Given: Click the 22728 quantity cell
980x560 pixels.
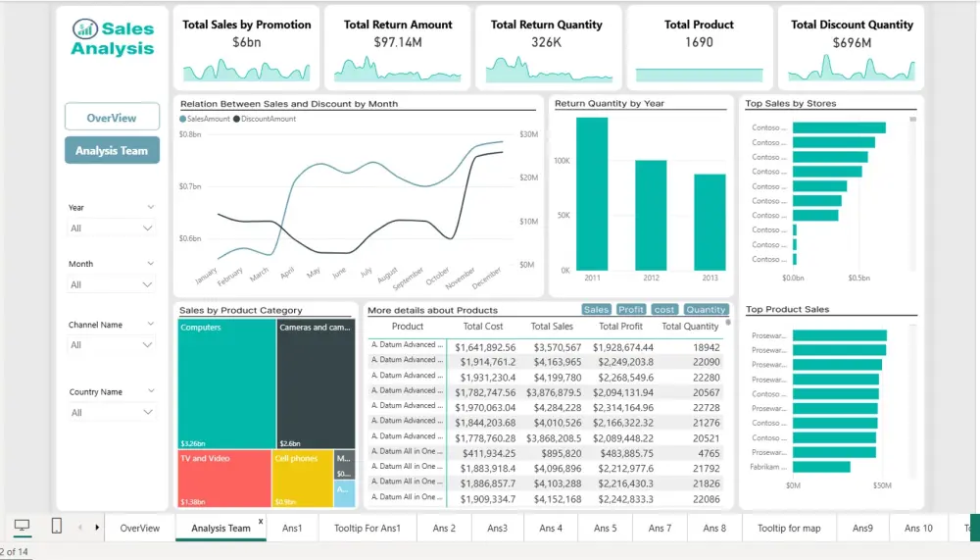Looking at the screenshot, I should click(707, 408).
